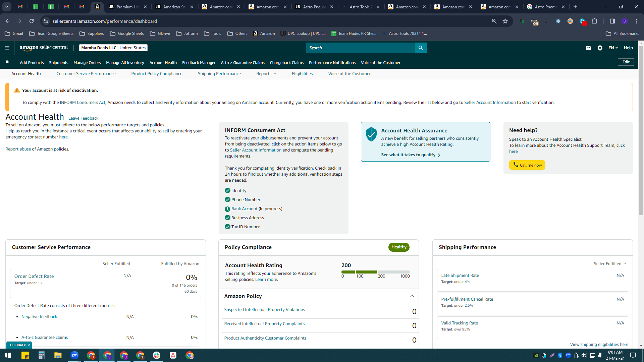Switch to the Astro Pneum browser tab
Screen dimensions: 644x362
coord(314,7)
